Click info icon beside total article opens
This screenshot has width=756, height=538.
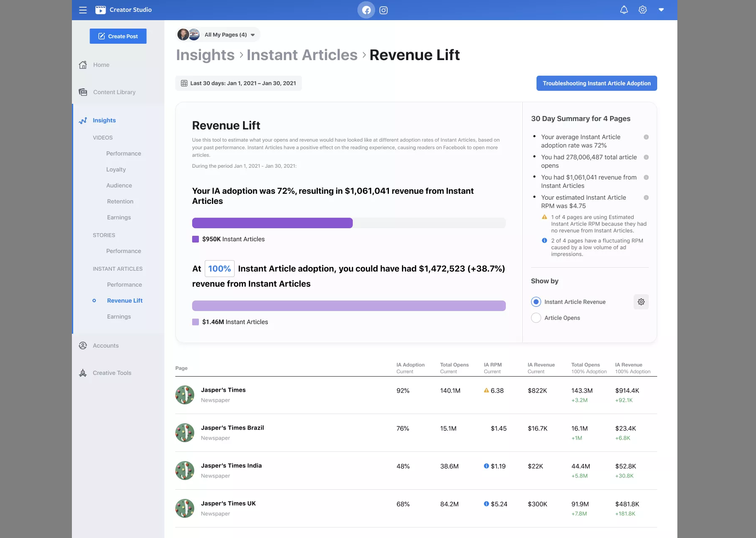(646, 157)
